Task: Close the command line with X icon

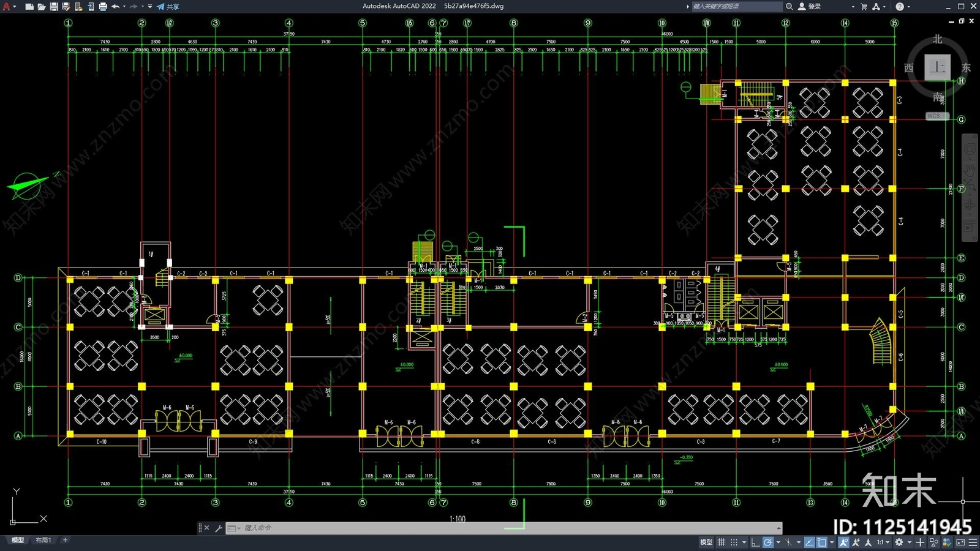Action: [x=206, y=528]
